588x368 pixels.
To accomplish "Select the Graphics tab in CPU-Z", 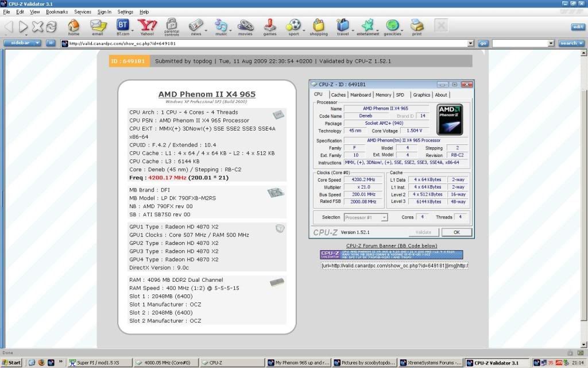I will [x=421, y=95].
